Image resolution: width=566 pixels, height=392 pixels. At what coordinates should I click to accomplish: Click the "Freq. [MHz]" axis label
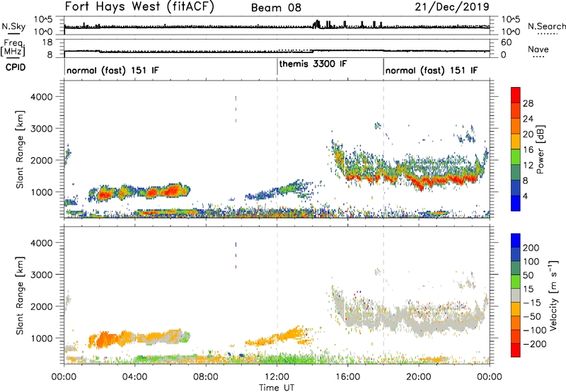pyautogui.click(x=13, y=47)
